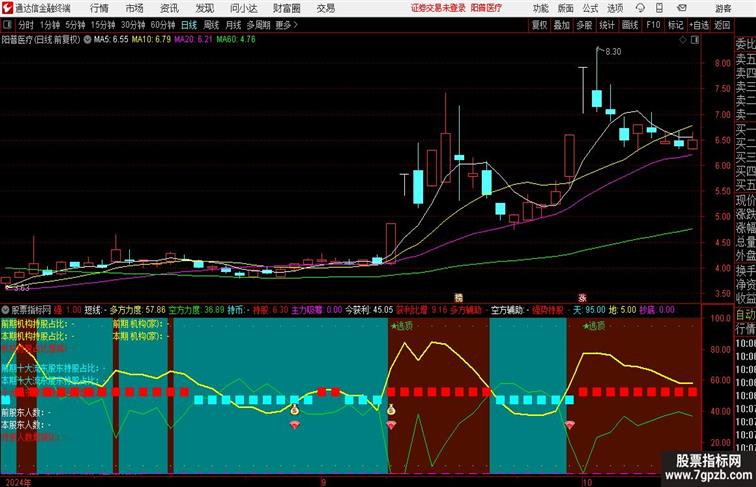Click the 10 month marker on time axis
This screenshot has height=487, width=756.
586,482
